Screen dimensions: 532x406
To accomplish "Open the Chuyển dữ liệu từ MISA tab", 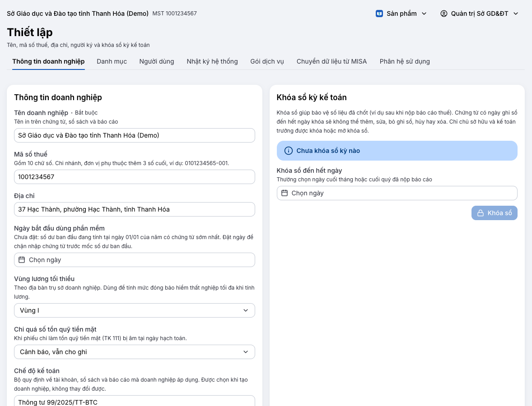I will (x=331, y=62).
